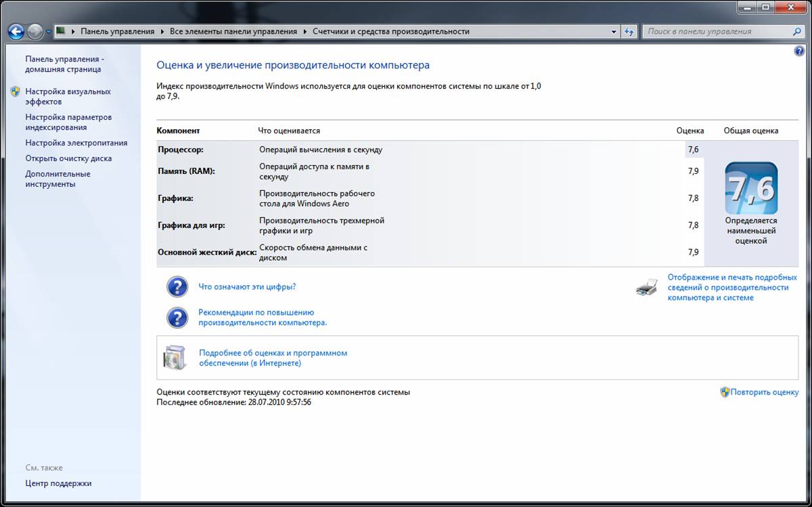Click the "Поиск в панели управления" search field
812x507 pixels.
coord(716,31)
